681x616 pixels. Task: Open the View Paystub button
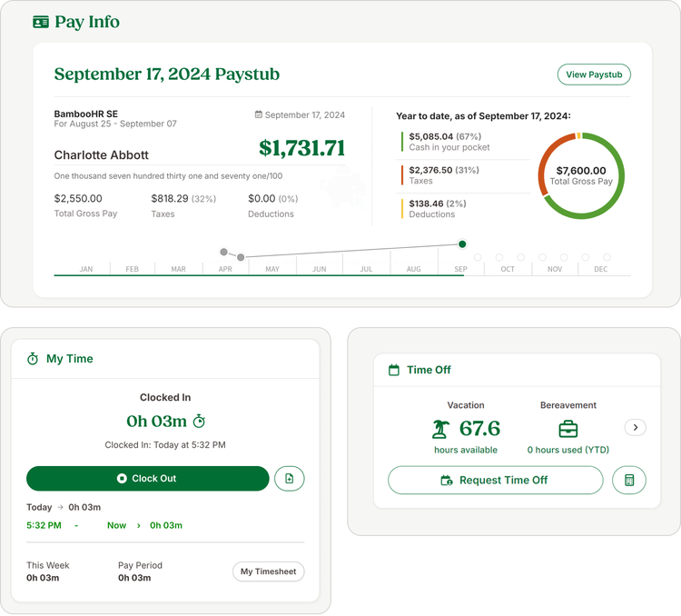point(594,75)
